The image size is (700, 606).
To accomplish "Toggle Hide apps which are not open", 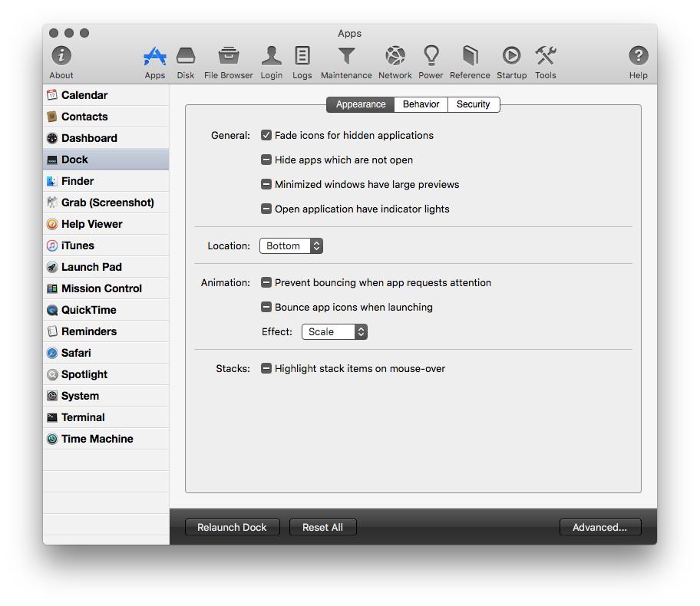I will coord(266,160).
